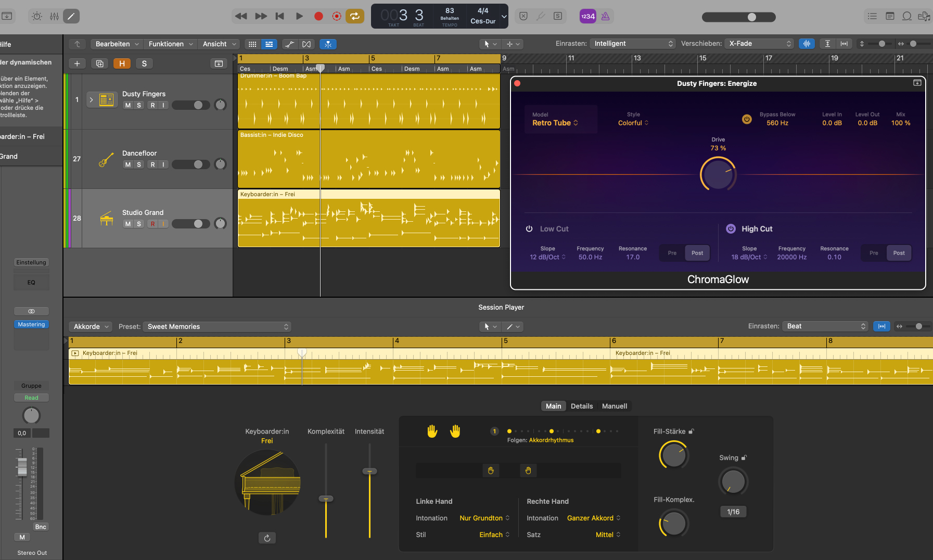Switch to the Details tab
The image size is (933, 560).
[582, 406]
